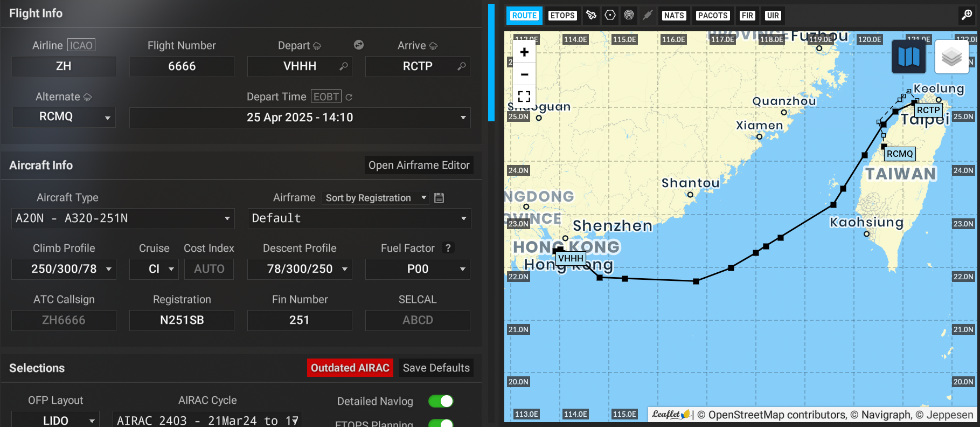Screen dimensions: 980x427
Task: Select the ROUTE map tab
Action: 524,16
